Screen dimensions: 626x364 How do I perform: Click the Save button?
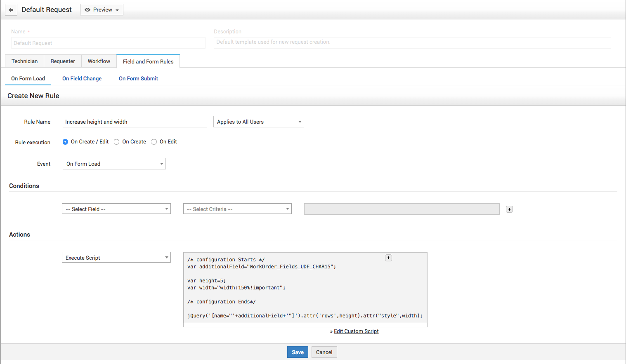point(298,352)
